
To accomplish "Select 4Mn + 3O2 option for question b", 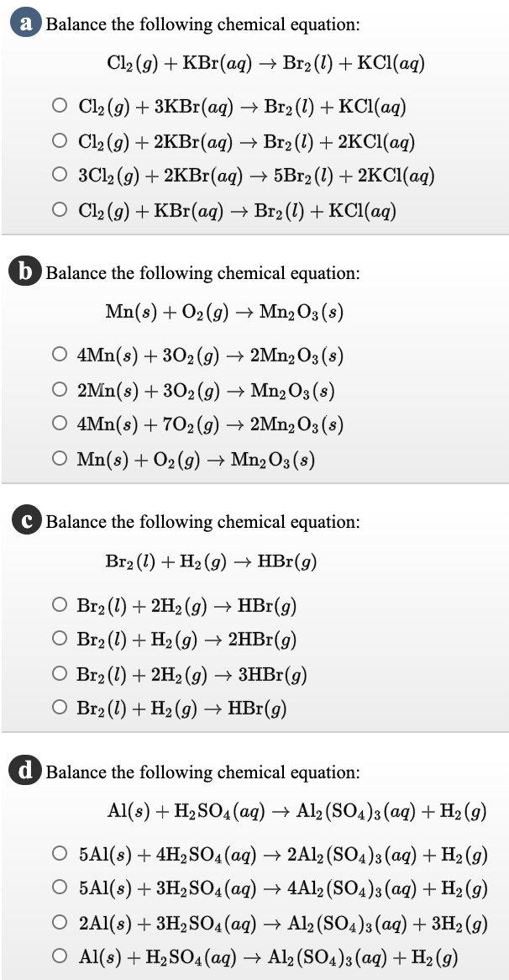I will click(x=60, y=355).
